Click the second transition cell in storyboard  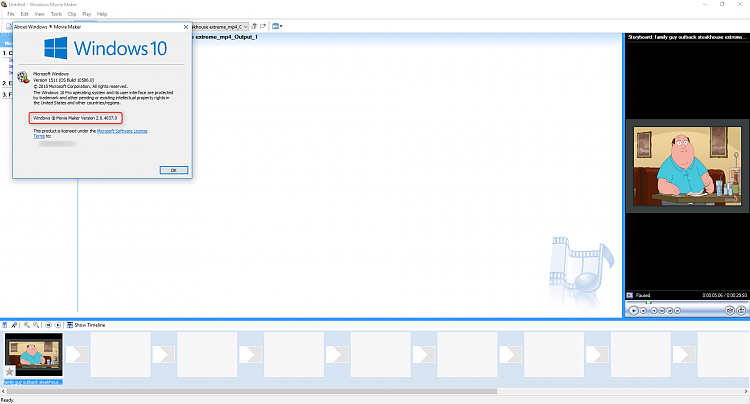click(164, 354)
